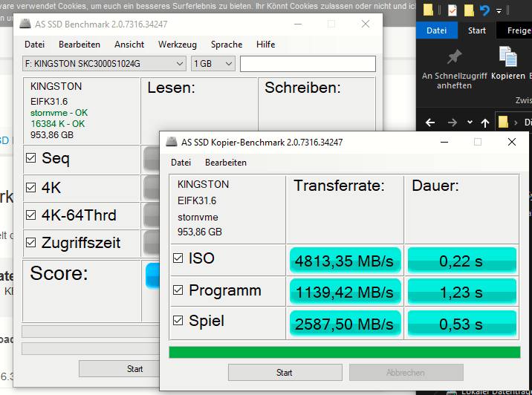Open the Hilfe menu
Viewport: 532px width, 395px height.
click(x=266, y=45)
